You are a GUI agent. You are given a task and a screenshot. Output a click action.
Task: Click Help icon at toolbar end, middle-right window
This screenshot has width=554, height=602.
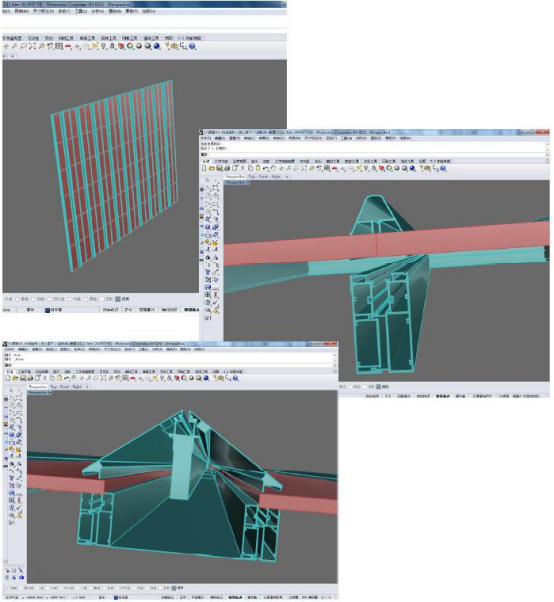443,168
